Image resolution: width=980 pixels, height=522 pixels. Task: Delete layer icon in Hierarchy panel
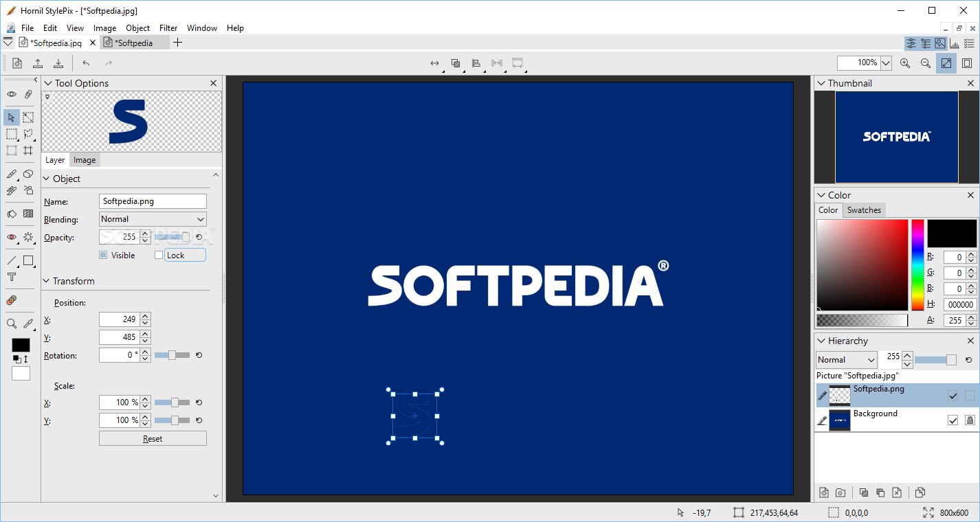897,492
